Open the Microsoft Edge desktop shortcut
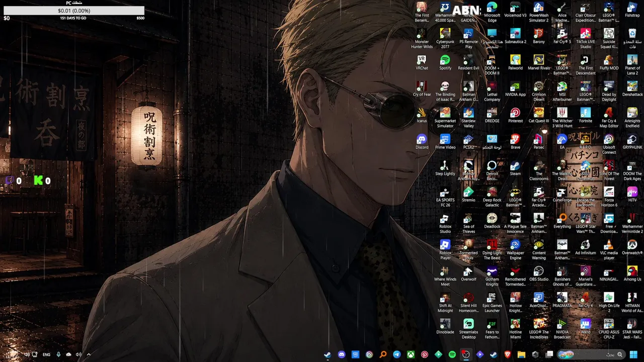Viewport: 644px width, 362px height. [492, 12]
